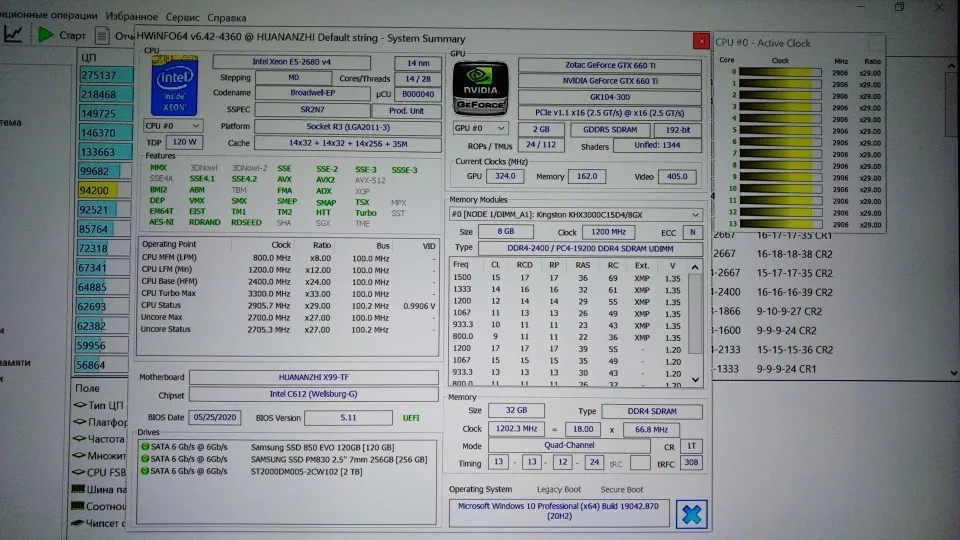This screenshot has height=540, width=960.
Task: Click the Intel C612 (Wellsburg-G) chipset field
Action: pos(313,394)
